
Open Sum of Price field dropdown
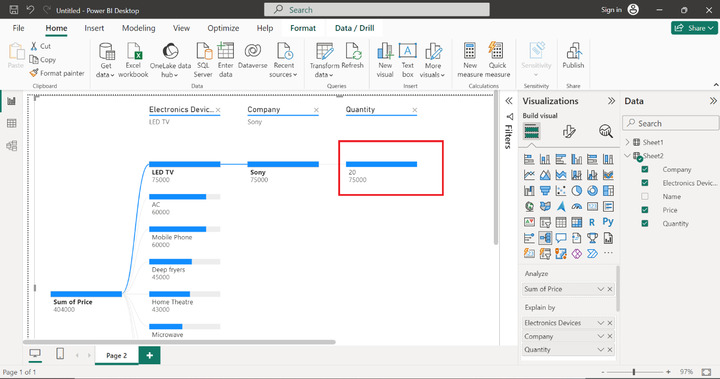[600, 289]
